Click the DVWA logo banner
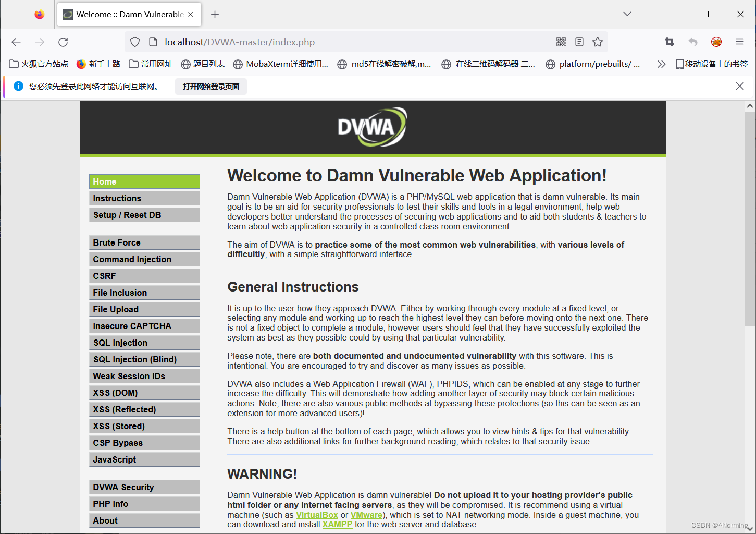 (372, 127)
